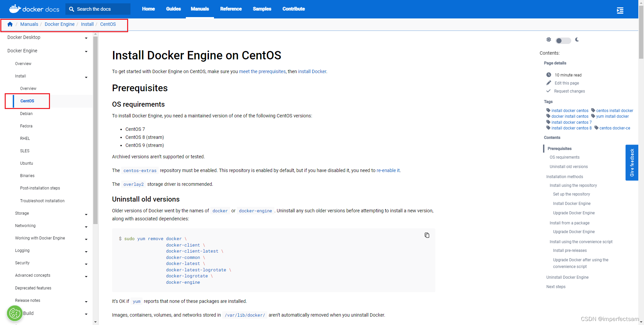644x325 pixels.
Task: Open the Contribute nav tab
Action: point(293,9)
